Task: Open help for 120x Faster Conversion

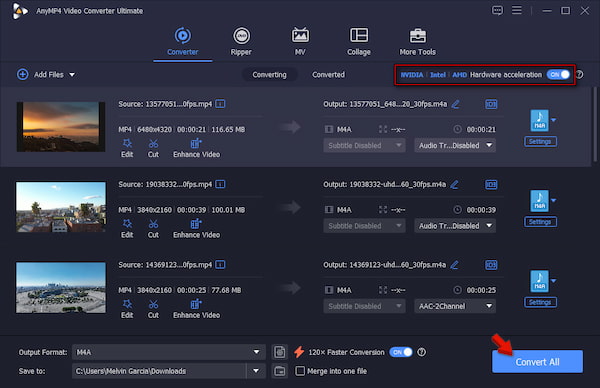Action: click(421, 352)
